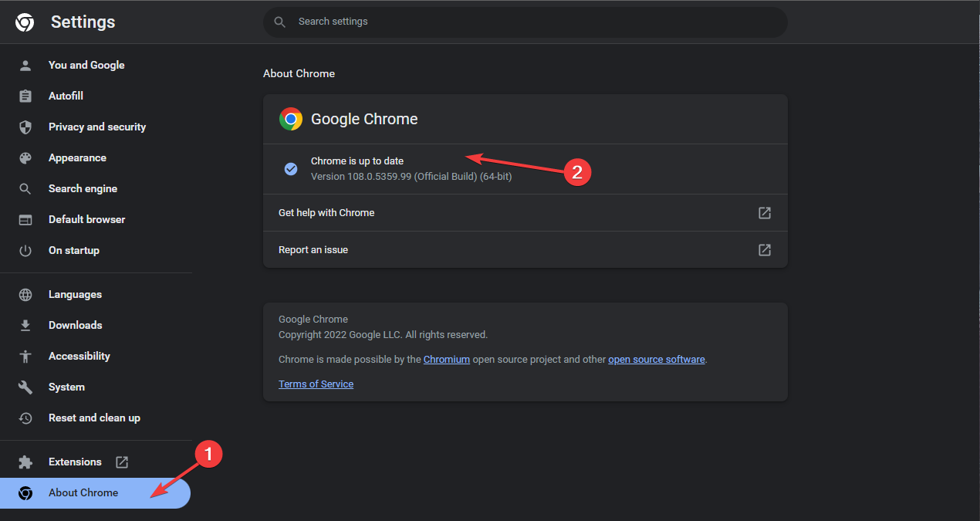Click the About Chrome page heading
The height and width of the screenshot is (521, 980).
point(299,73)
